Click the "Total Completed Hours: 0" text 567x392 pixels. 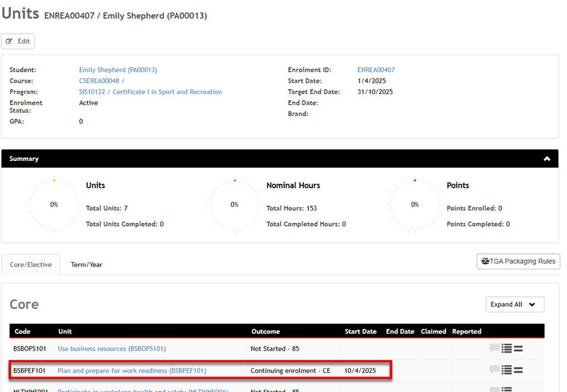click(x=306, y=224)
